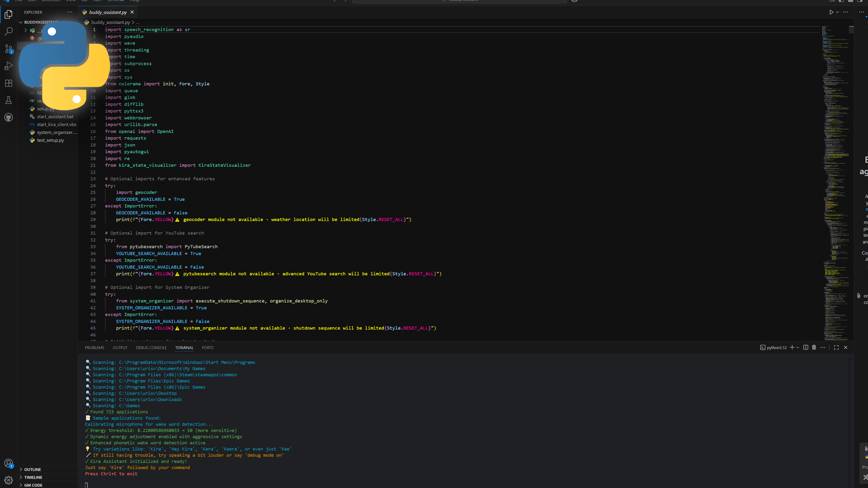868x488 pixels.
Task: Open the Extensions view
Action: [9, 83]
